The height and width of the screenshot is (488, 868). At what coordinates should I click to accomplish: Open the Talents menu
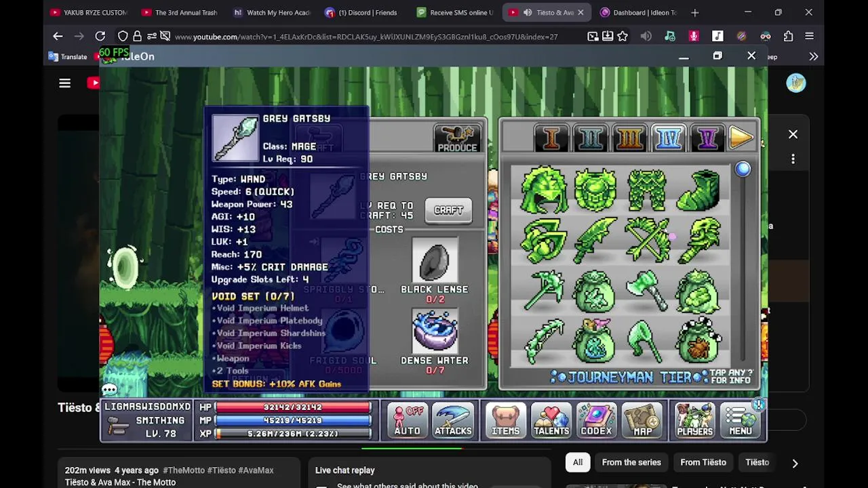coord(551,420)
